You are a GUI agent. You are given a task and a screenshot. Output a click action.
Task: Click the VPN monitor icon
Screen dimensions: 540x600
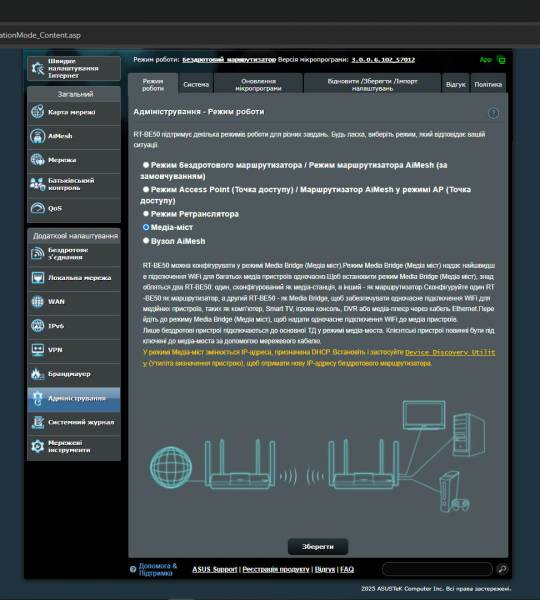(38, 350)
